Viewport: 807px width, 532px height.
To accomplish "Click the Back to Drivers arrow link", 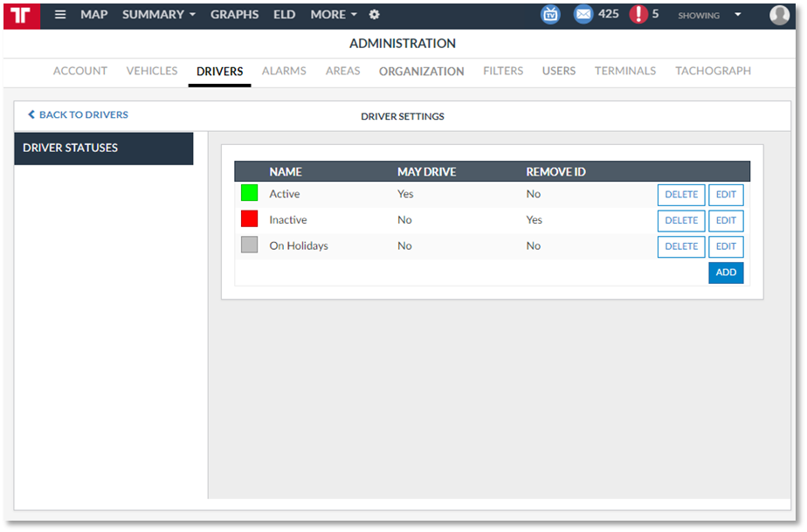I will coord(78,114).
